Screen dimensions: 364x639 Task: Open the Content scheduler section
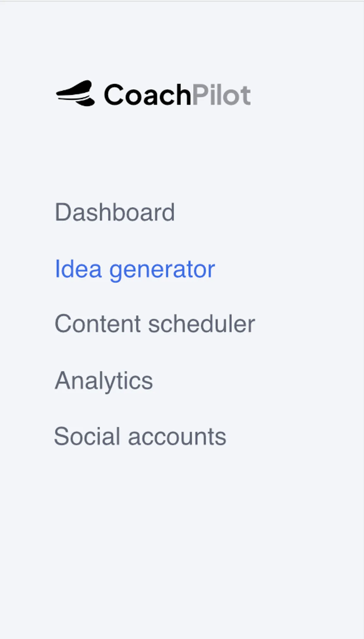(155, 324)
